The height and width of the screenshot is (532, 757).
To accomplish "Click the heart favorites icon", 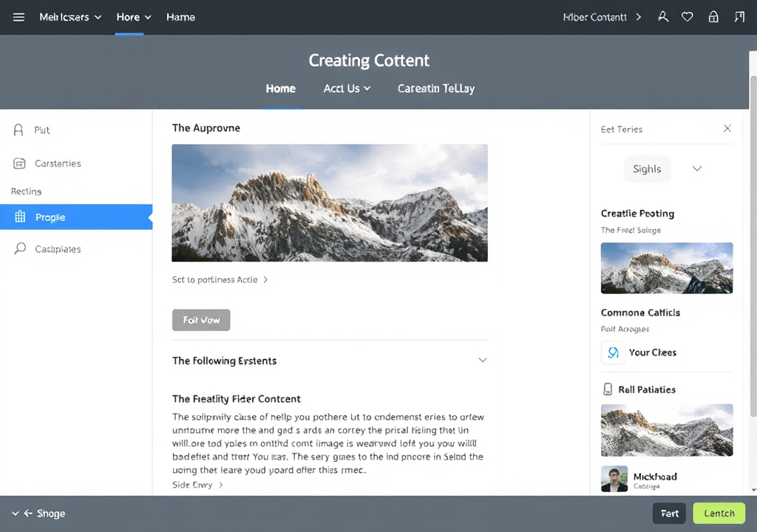I will (687, 18).
